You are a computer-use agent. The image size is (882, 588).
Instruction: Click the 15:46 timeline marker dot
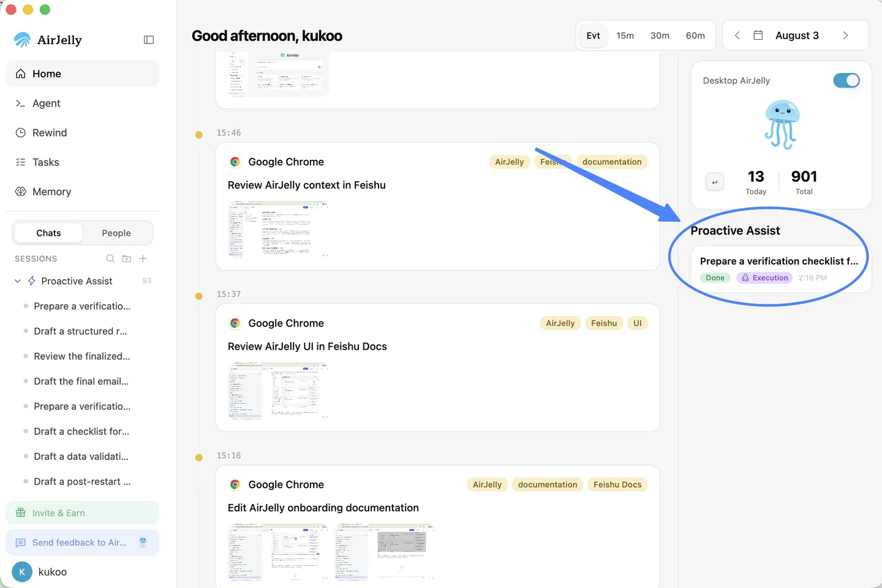click(x=199, y=135)
